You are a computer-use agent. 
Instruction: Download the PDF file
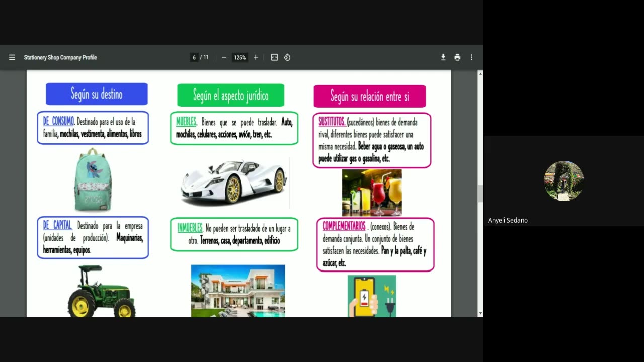(x=443, y=57)
